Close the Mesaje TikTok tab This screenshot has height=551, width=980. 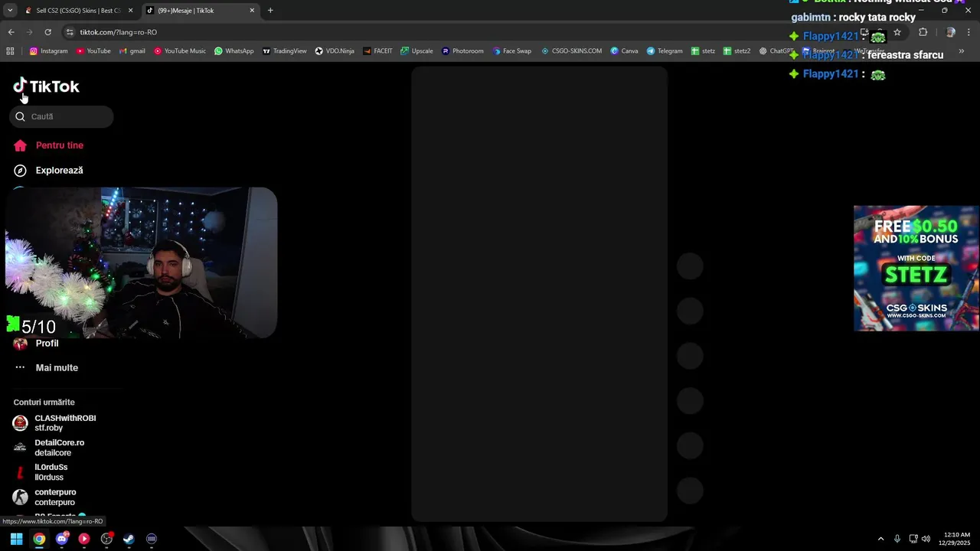tap(252, 11)
